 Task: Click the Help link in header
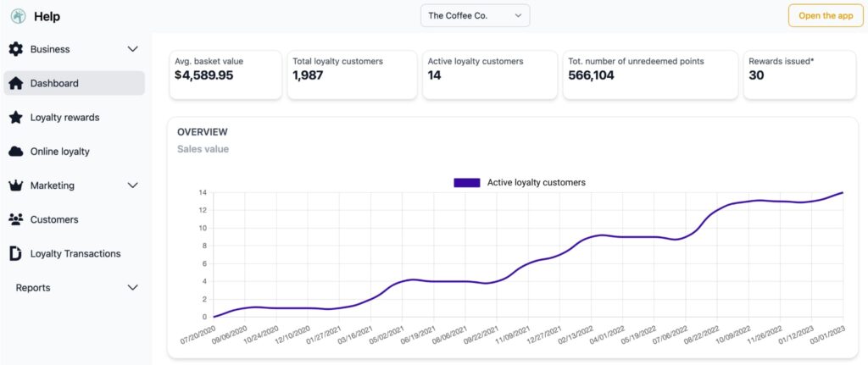tap(47, 16)
